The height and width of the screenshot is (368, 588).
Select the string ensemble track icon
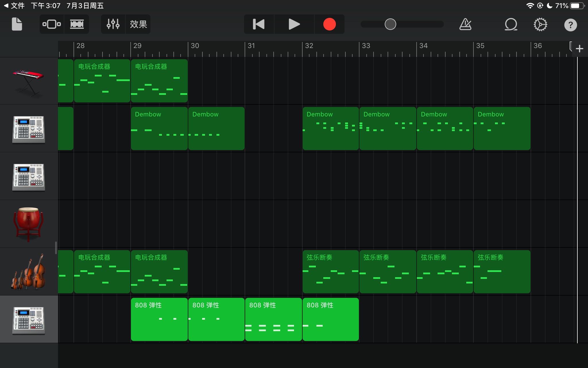28,272
